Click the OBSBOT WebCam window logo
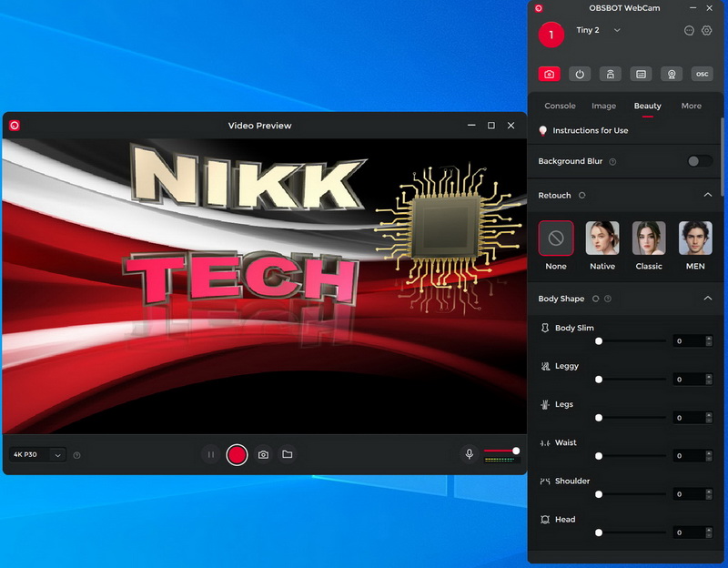Viewport: 728px width, 568px height. (x=539, y=8)
